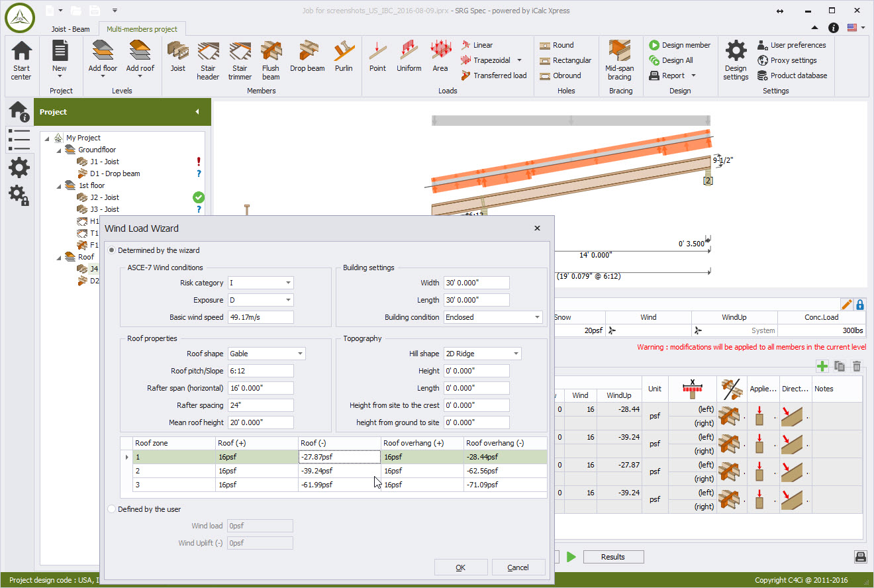The height and width of the screenshot is (588, 874).
Task: Open the Trapezoidal load dropdown arrow
Action: click(520, 60)
